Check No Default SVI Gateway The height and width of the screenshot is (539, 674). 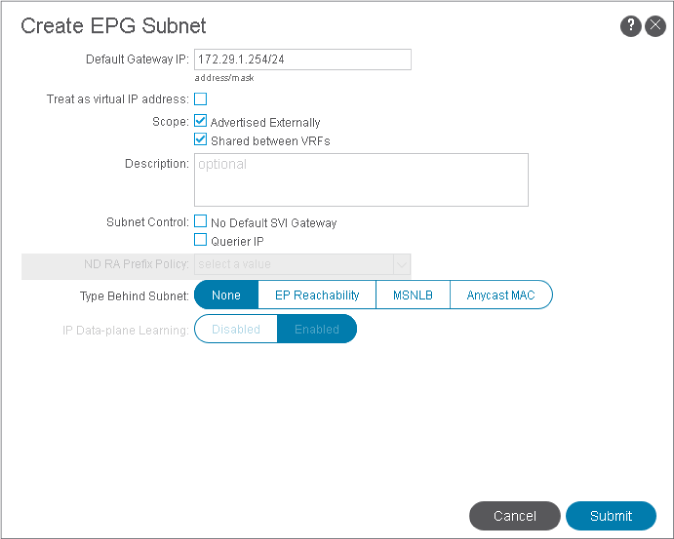(x=200, y=222)
